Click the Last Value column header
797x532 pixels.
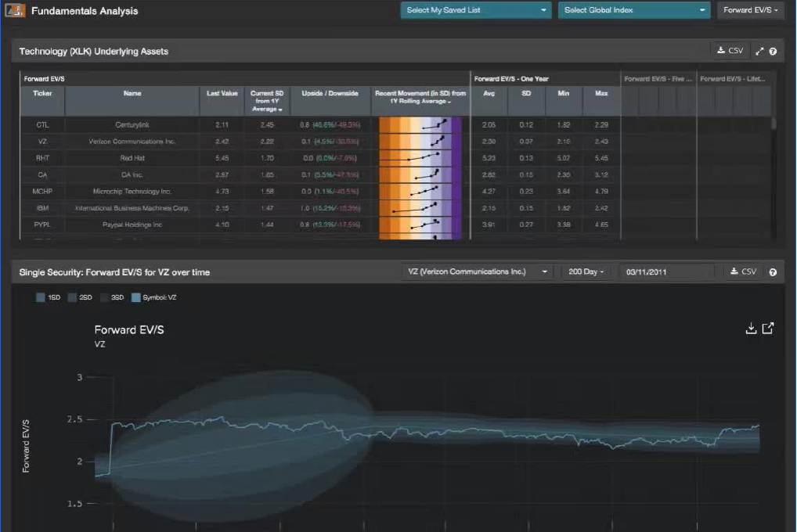[222, 101]
